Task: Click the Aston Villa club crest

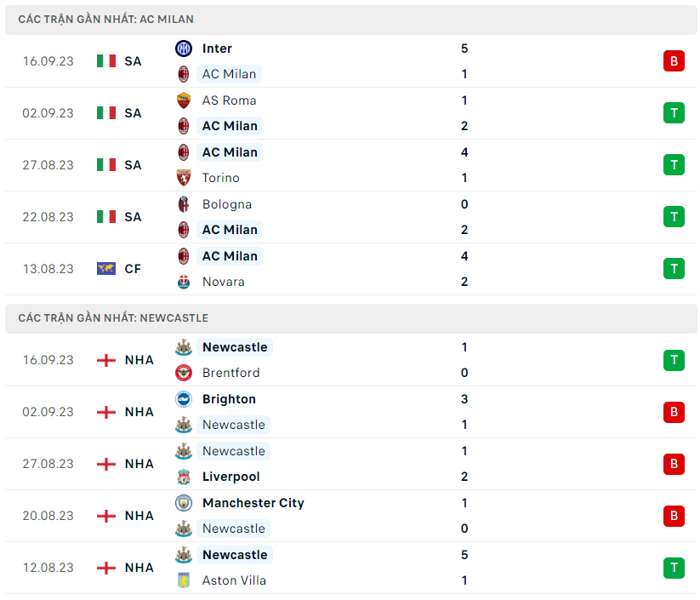Action: (184, 580)
